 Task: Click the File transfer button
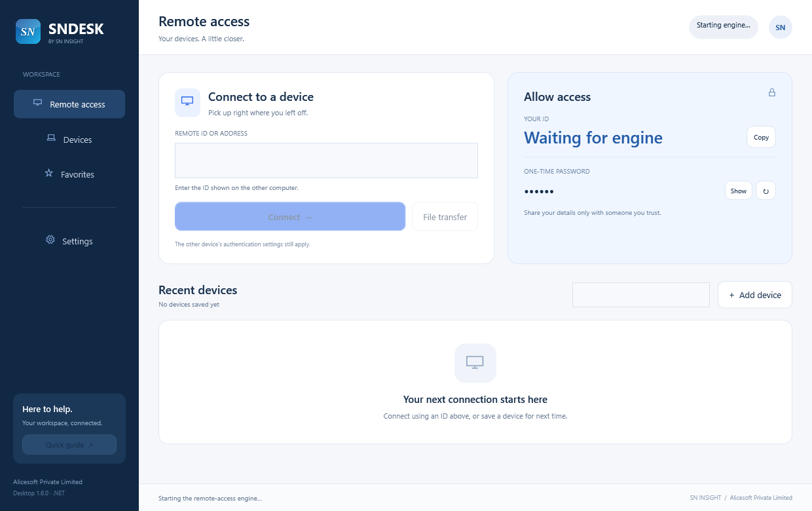(445, 216)
